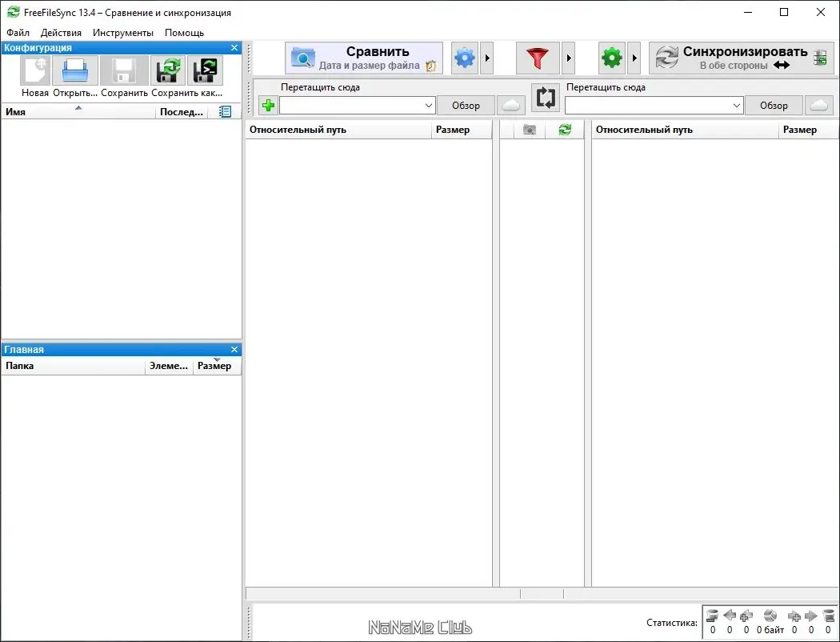
Task: Click left Относительный путь header
Action: (338, 130)
